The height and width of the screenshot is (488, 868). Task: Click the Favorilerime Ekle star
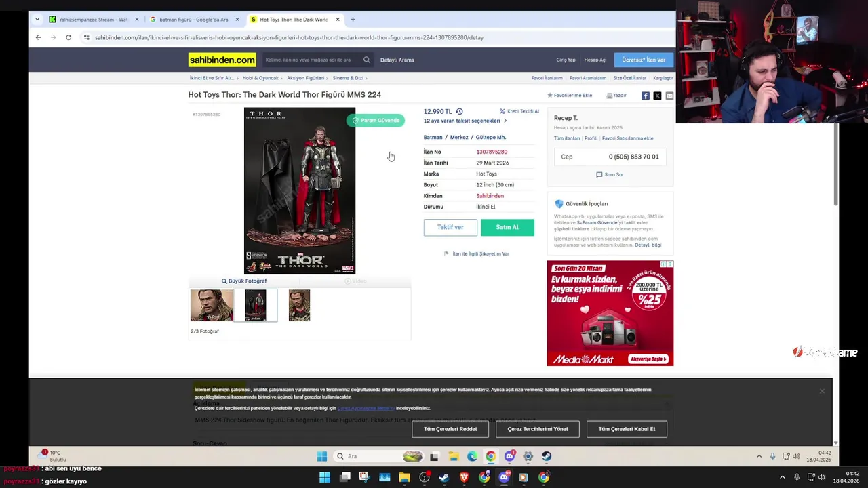point(550,96)
